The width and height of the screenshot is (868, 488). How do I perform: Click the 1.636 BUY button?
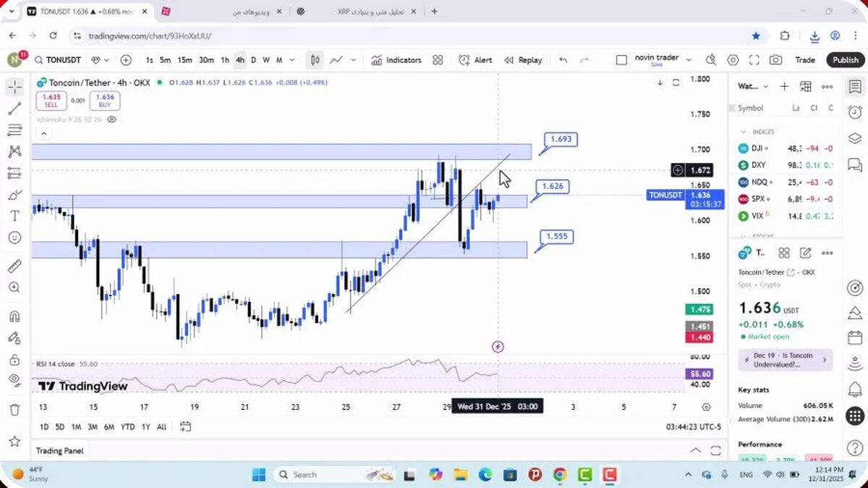tap(105, 101)
